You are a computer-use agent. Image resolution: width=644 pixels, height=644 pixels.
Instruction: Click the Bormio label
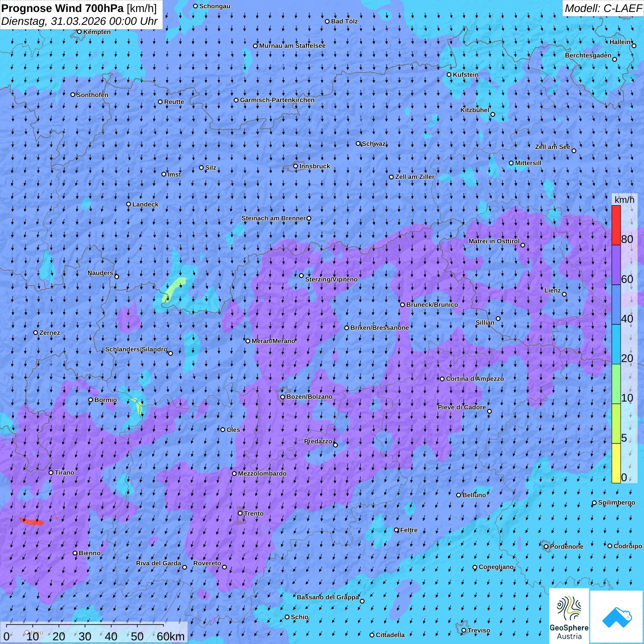point(105,400)
